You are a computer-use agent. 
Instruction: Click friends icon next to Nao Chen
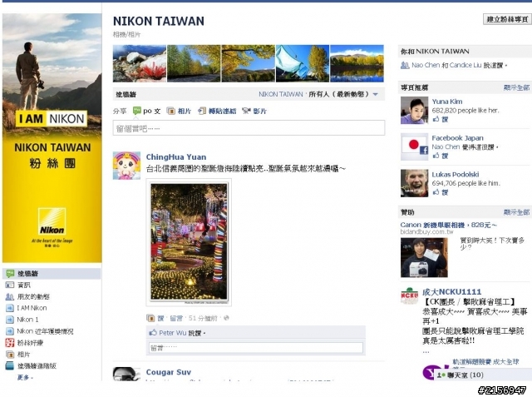[405, 65]
